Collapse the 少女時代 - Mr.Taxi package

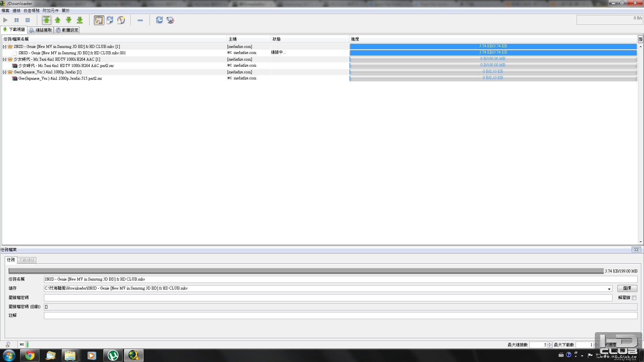click(4, 59)
